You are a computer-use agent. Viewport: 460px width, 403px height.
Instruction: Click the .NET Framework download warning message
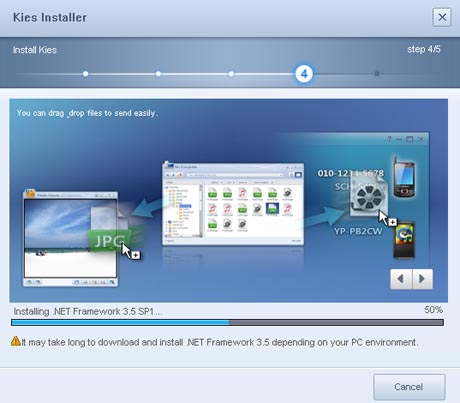220,342
